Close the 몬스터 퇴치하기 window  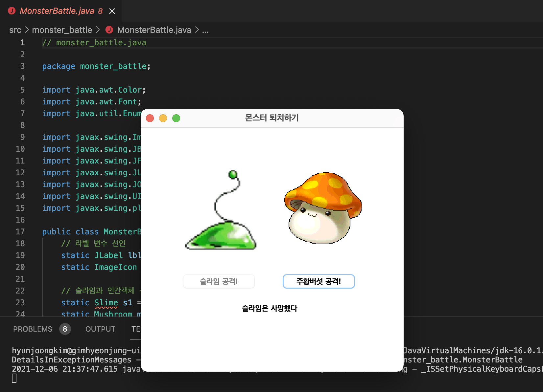[150, 118]
